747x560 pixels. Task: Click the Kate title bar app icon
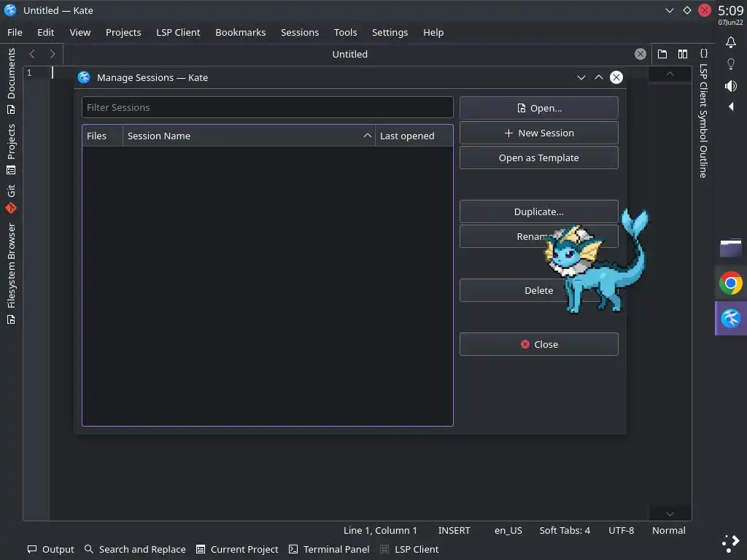click(10, 10)
